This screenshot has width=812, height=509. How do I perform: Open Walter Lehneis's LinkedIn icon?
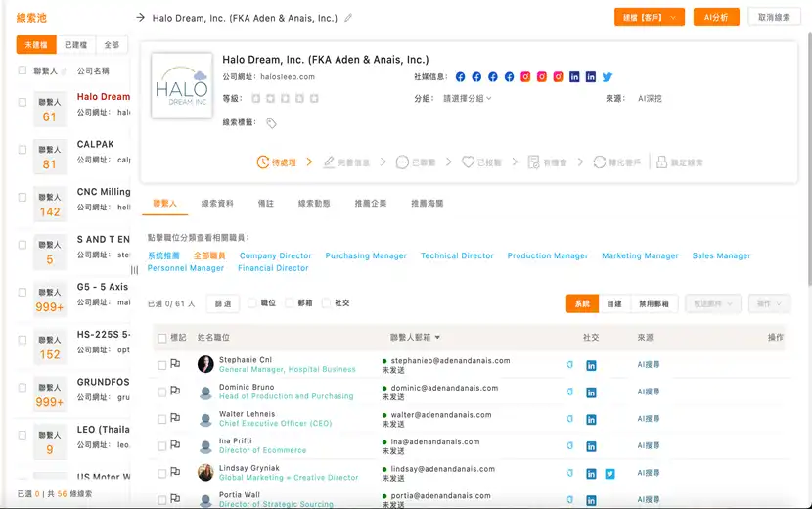(591, 419)
